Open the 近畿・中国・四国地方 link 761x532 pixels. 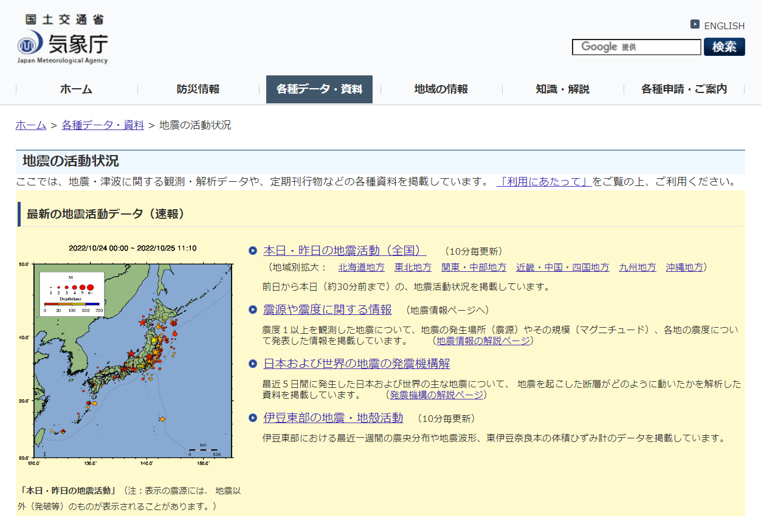[x=562, y=268]
